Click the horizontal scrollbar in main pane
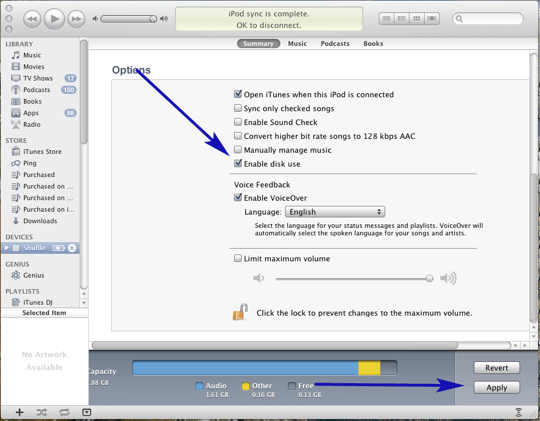The height and width of the screenshot is (421, 540). point(275,345)
